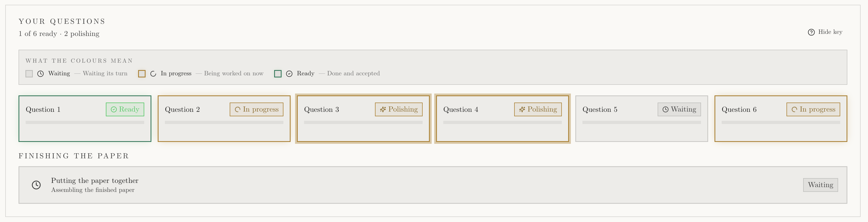This screenshot has width=868, height=222.
Task: Click the Assembling the finished paper subtitle
Action: coord(93,190)
